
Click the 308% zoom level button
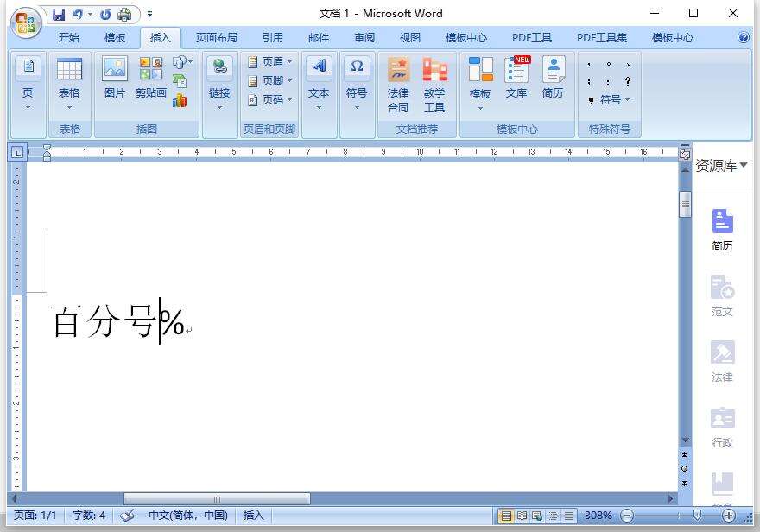coord(598,516)
